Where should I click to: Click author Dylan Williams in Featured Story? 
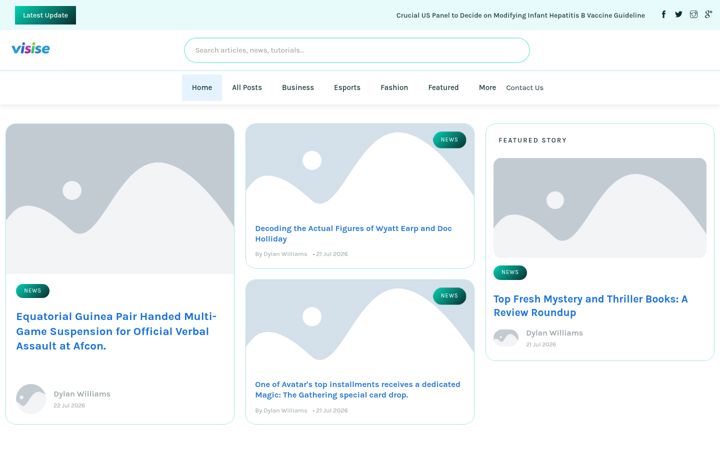pyautogui.click(x=555, y=333)
